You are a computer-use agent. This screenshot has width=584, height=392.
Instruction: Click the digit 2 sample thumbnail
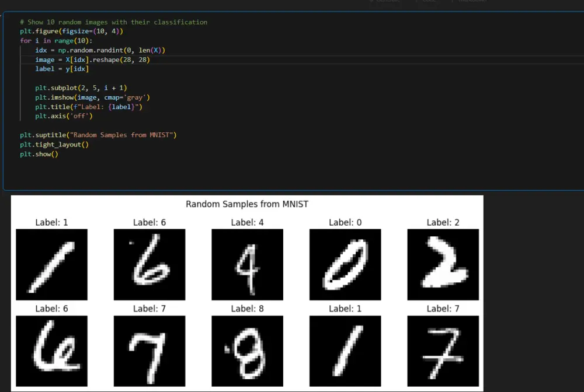(x=443, y=264)
